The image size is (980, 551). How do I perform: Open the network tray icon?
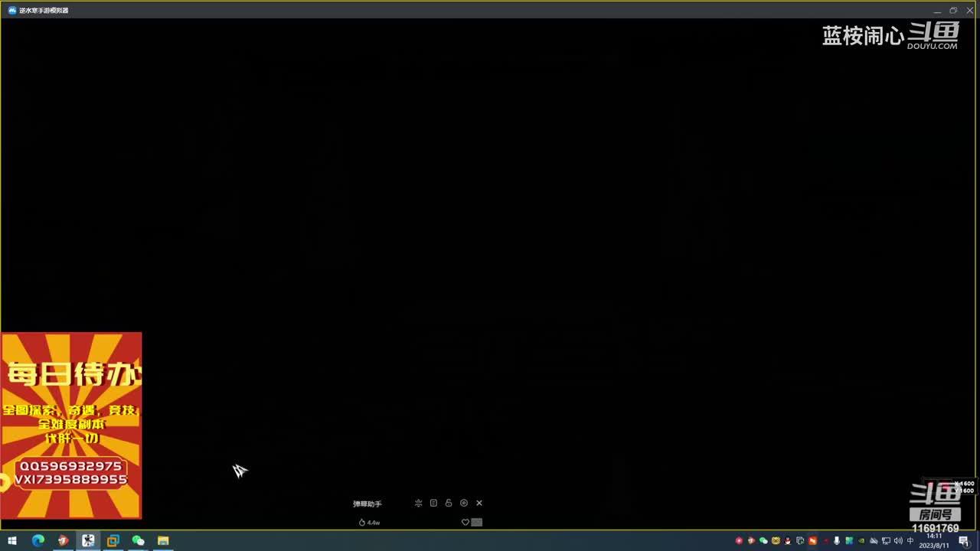[x=886, y=541]
